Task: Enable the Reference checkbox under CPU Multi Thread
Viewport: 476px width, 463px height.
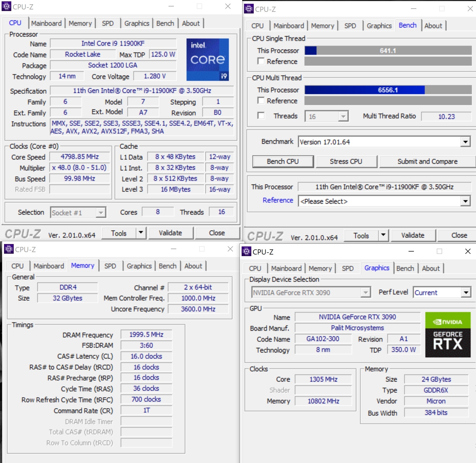Action: pos(261,100)
